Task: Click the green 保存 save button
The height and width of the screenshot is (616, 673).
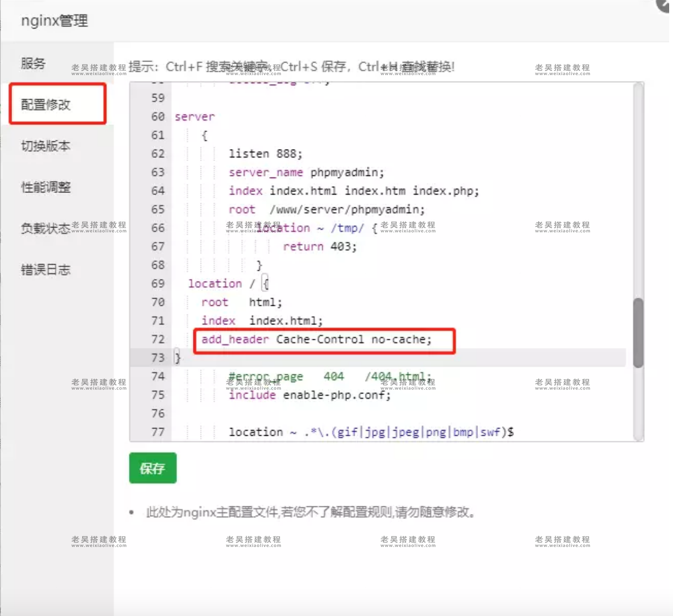Action: coord(152,468)
